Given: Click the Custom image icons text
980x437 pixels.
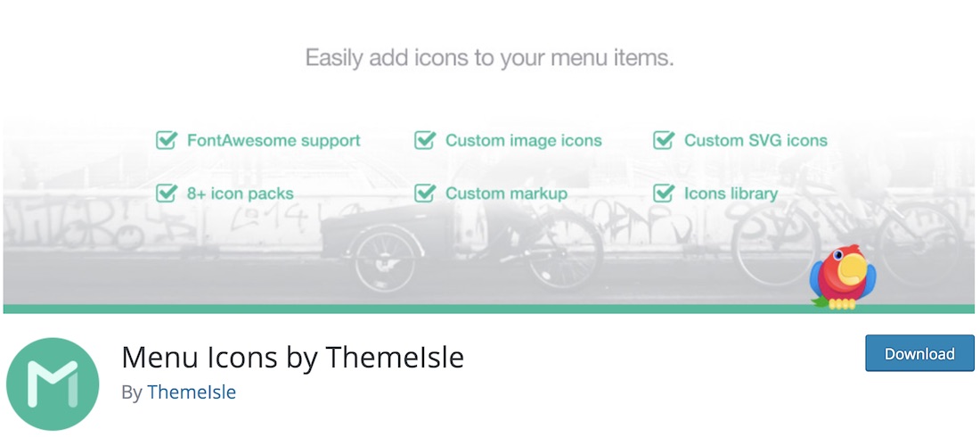Looking at the screenshot, I should [523, 140].
